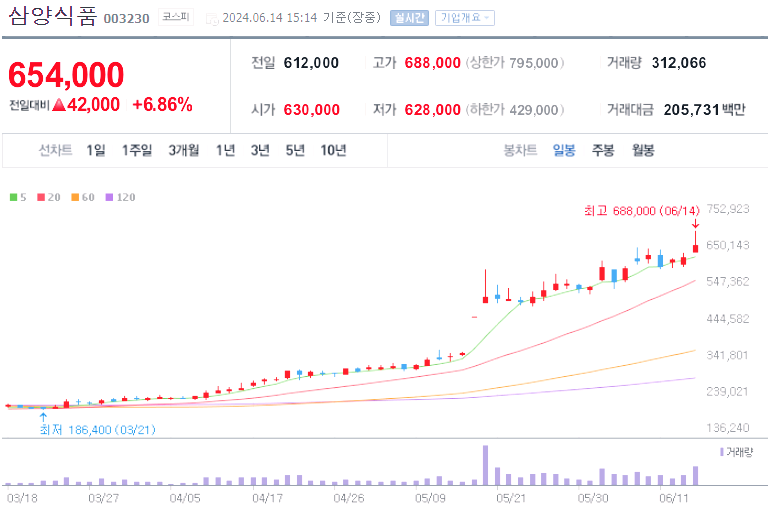This screenshot has height=506, width=768.
Task: Switch to the 주봉 weekly candle chart
Action: tap(603, 150)
